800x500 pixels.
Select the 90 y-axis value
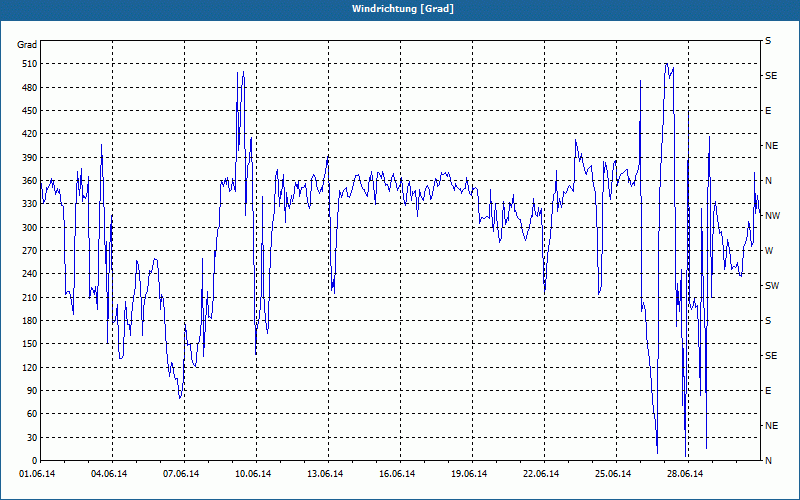(x=32, y=391)
